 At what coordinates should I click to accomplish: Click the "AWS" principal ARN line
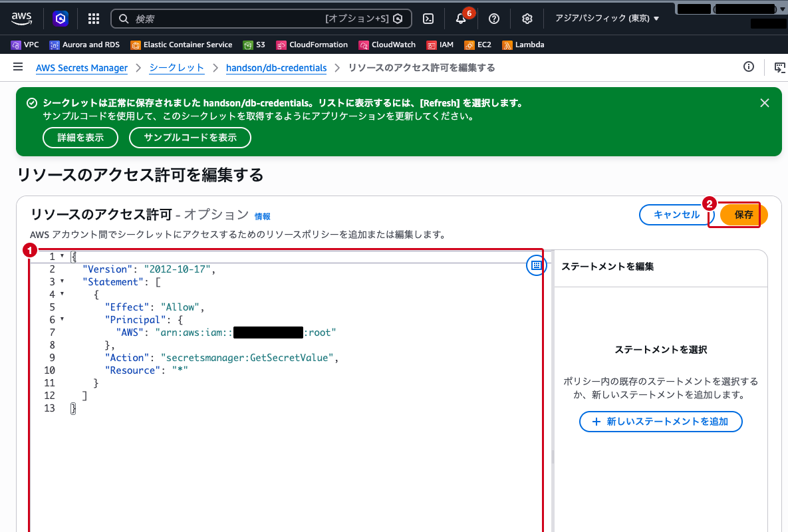tap(225, 332)
